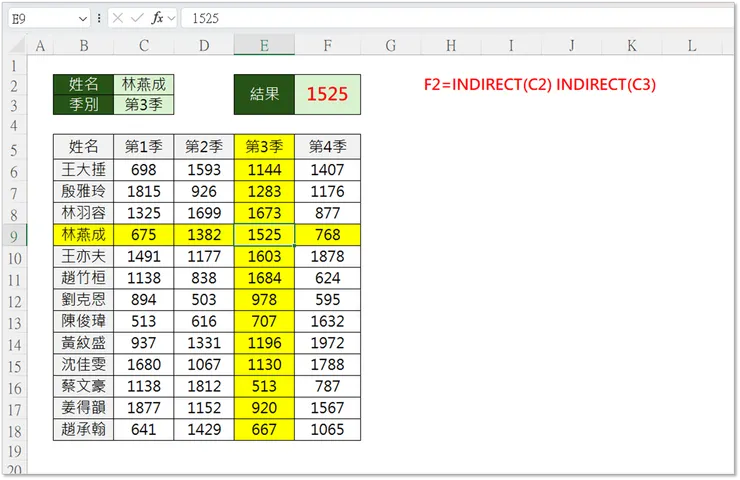The height and width of the screenshot is (480, 740).
Task: Select column H header
Action: coord(451,46)
